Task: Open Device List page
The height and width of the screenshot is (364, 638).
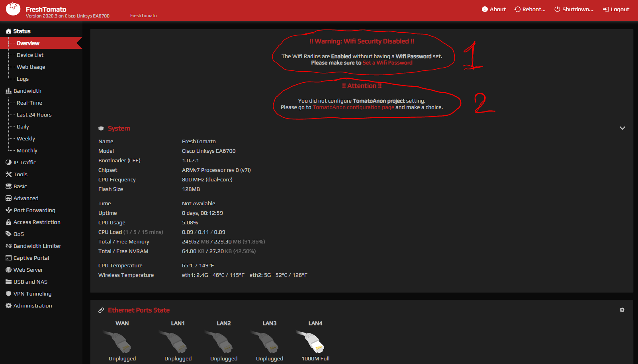Action: (30, 55)
